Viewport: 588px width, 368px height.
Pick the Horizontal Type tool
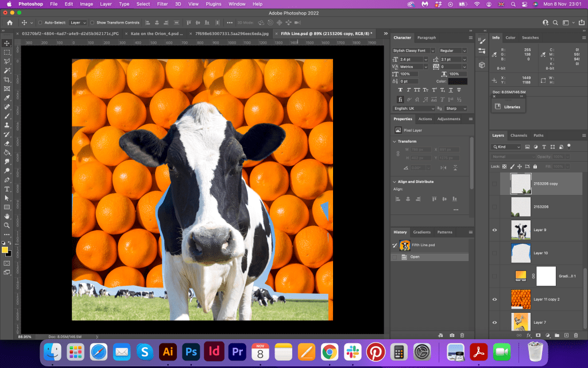[x=7, y=189]
